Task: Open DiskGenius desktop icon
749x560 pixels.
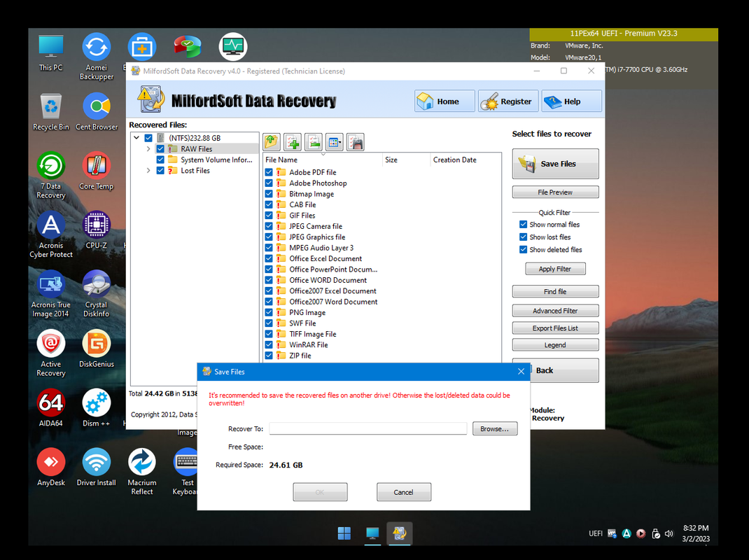Action: click(x=97, y=349)
